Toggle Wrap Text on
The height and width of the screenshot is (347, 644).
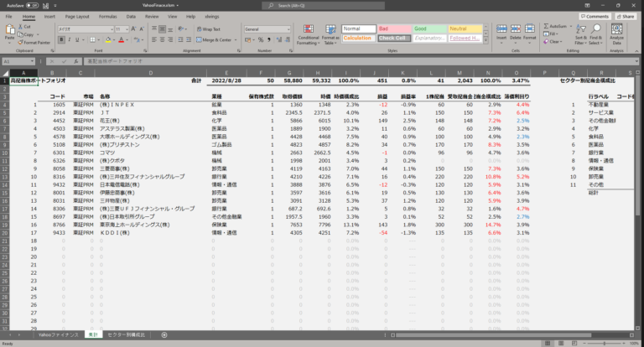click(210, 28)
